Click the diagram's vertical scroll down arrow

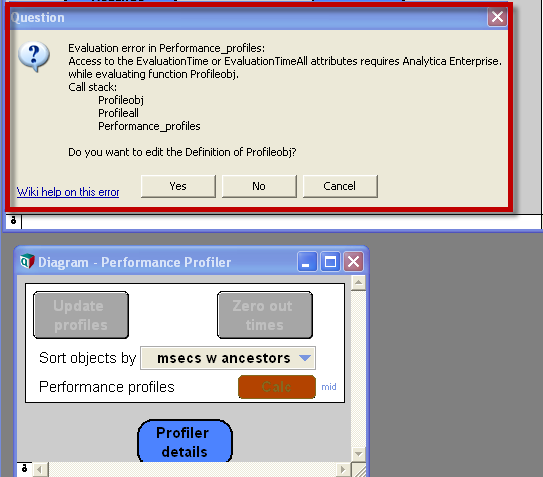click(358, 453)
